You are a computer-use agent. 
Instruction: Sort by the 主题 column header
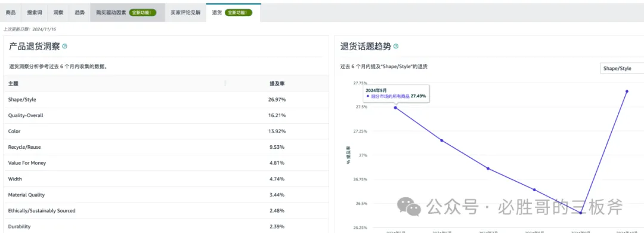[x=13, y=84]
